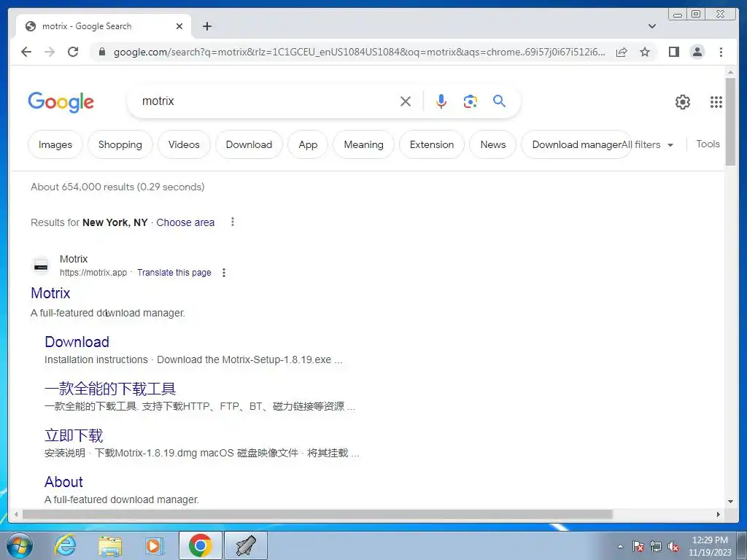
Task: Open Motrix result more options dots
Action: pyautogui.click(x=224, y=273)
